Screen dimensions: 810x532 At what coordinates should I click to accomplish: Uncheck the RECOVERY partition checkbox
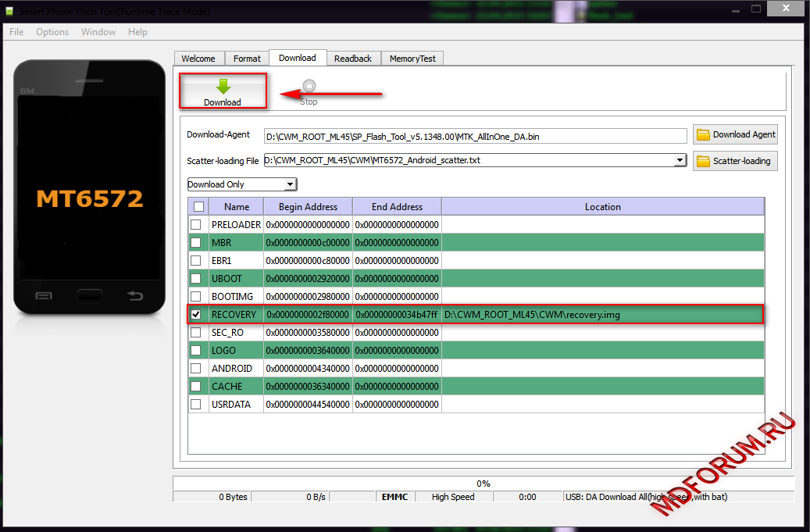tap(196, 315)
